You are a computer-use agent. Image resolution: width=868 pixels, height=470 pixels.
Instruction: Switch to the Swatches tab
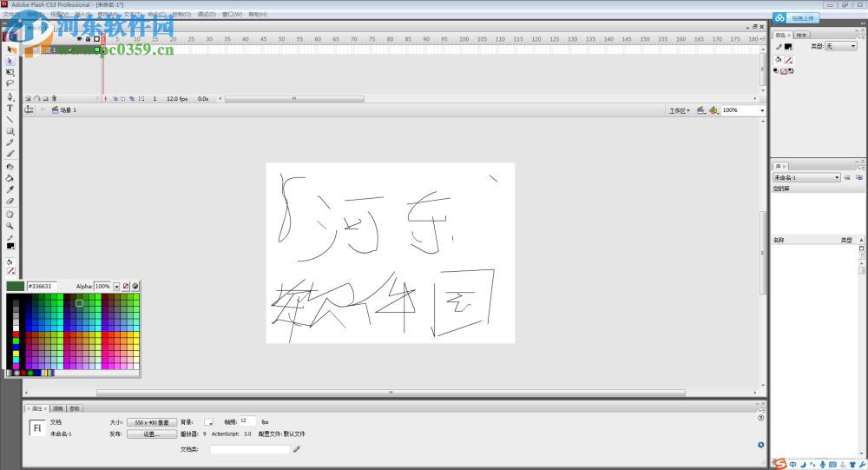801,35
